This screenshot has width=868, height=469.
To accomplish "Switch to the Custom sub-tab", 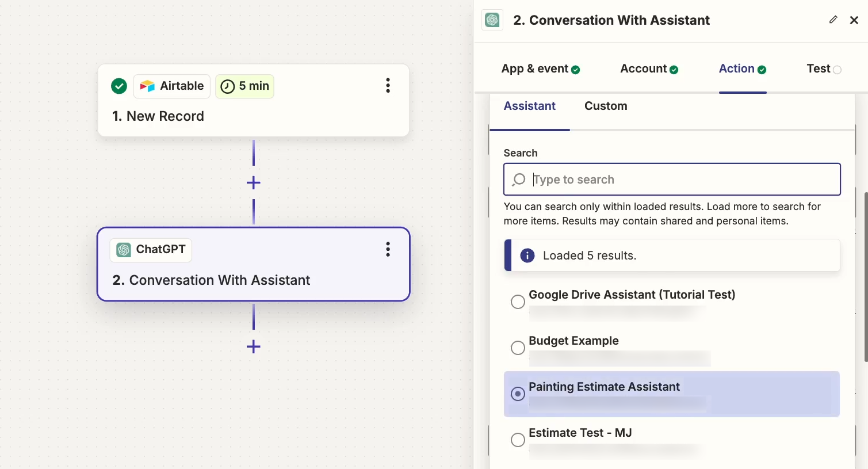I will pyautogui.click(x=606, y=106).
